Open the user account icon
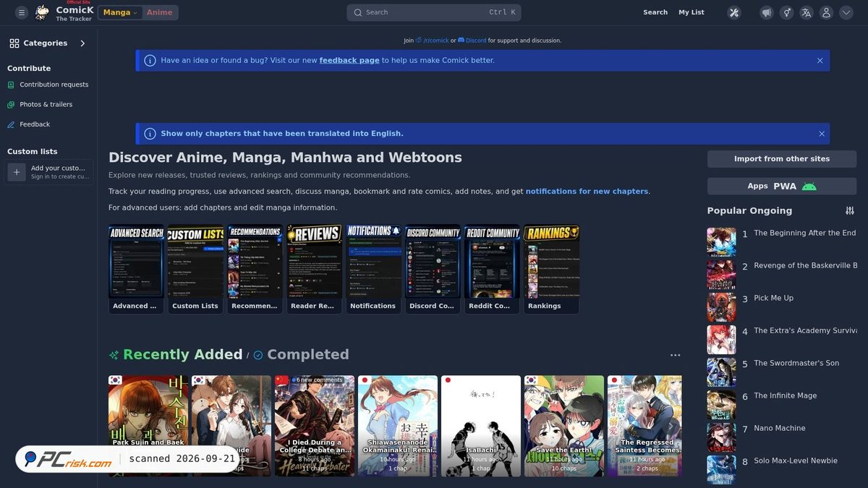This screenshot has width=868, height=488. (x=826, y=12)
